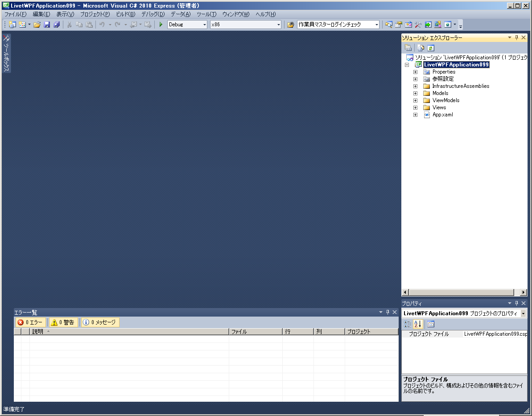The image size is (532, 416).
Task: Click the Navigate Forward toolbar icon
Action: click(148, 25)
